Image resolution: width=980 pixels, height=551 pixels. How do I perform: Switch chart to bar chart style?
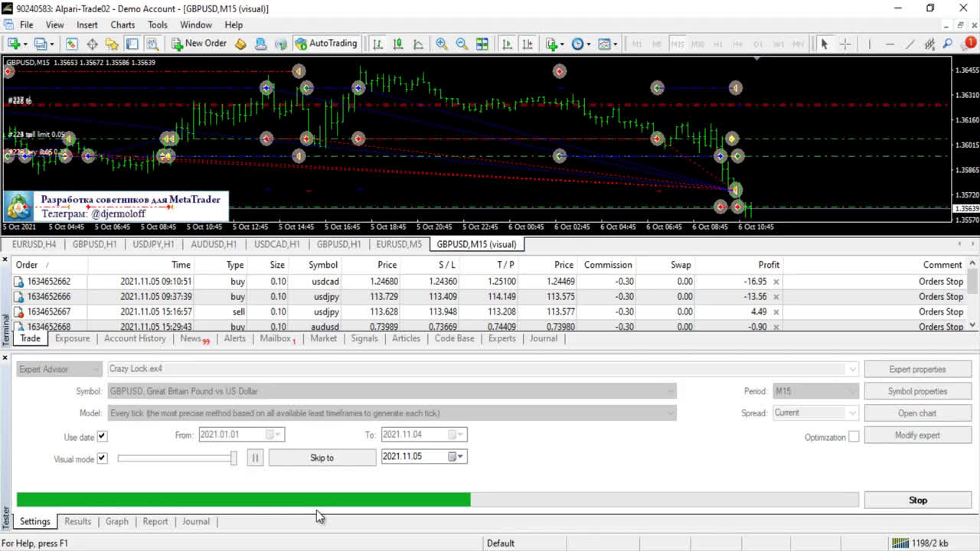tap(377, 44)
